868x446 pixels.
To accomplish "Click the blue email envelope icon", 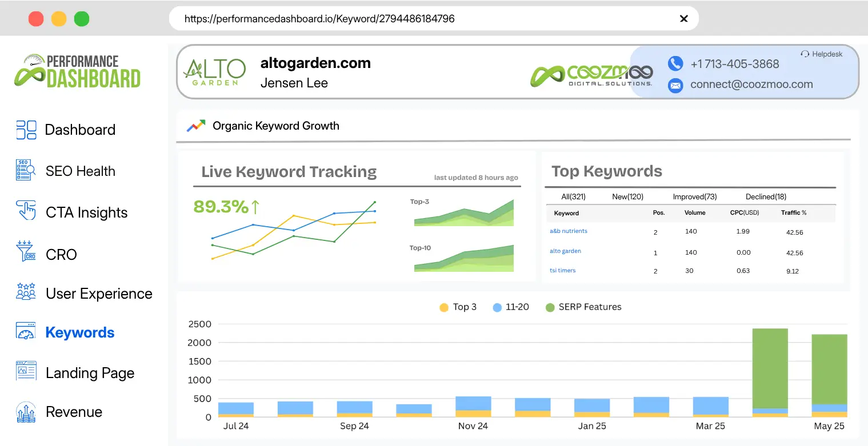I will coord(675,85).
